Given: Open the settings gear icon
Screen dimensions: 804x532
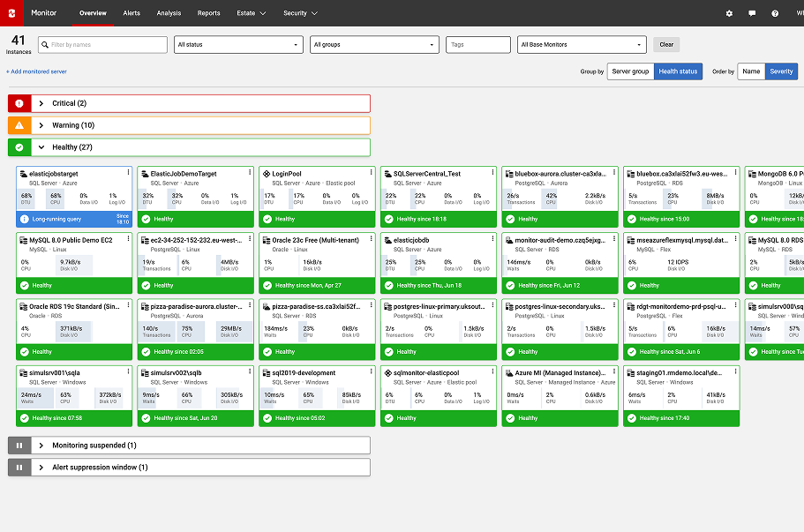Looking at the screenshot, I should pyautogui.click(x=729, y=13).
